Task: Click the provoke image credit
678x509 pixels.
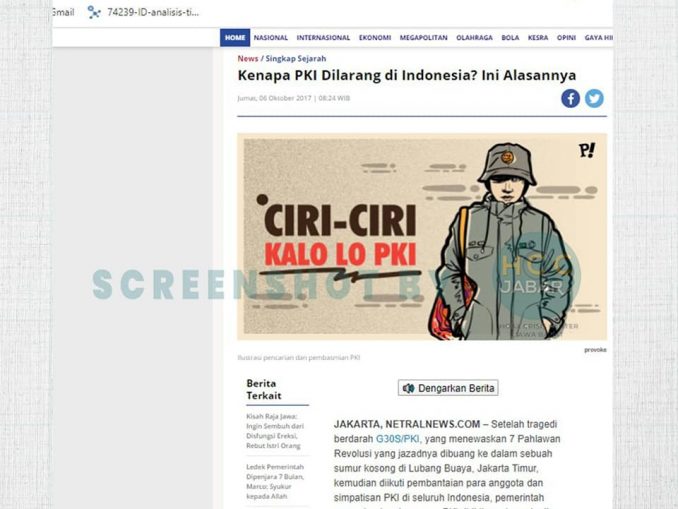Action: (595, 350)
